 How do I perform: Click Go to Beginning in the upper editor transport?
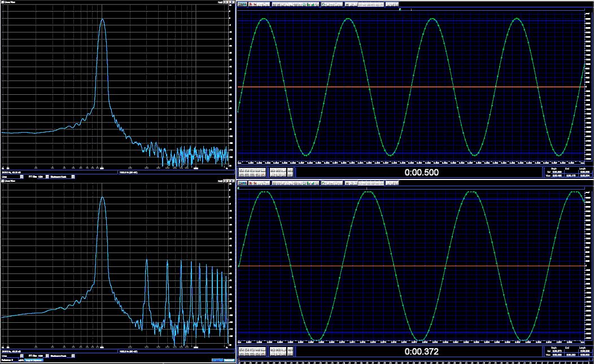pos(242,174)
